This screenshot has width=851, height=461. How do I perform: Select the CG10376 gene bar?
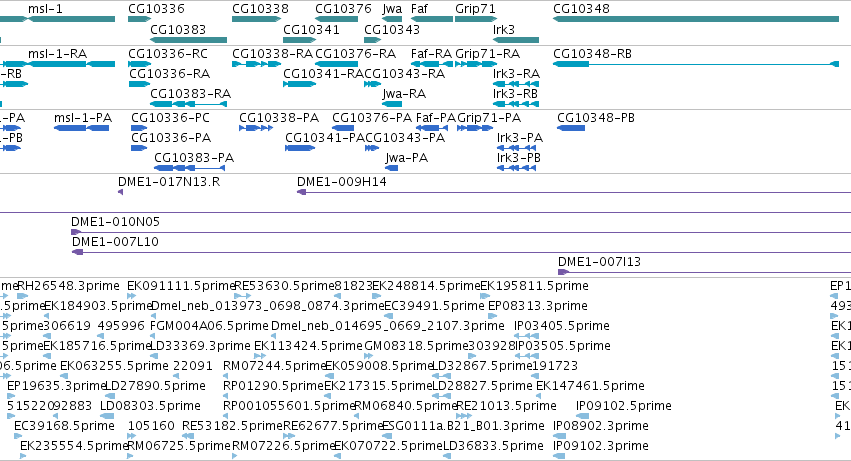pos(336,20)
